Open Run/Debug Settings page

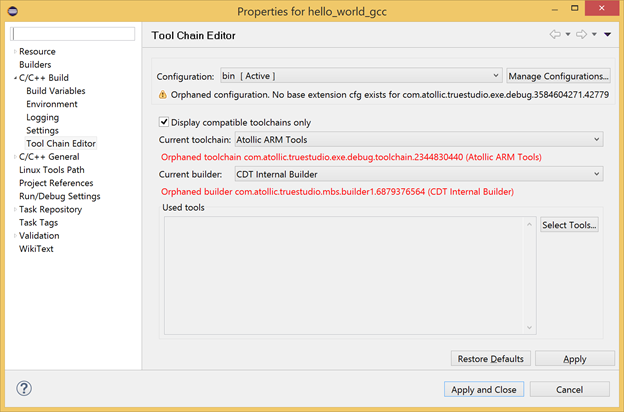coord(60,196)
